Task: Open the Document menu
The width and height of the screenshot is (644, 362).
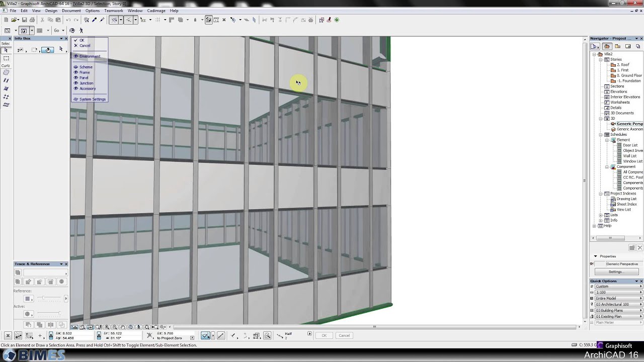Action: pos(71,11)
